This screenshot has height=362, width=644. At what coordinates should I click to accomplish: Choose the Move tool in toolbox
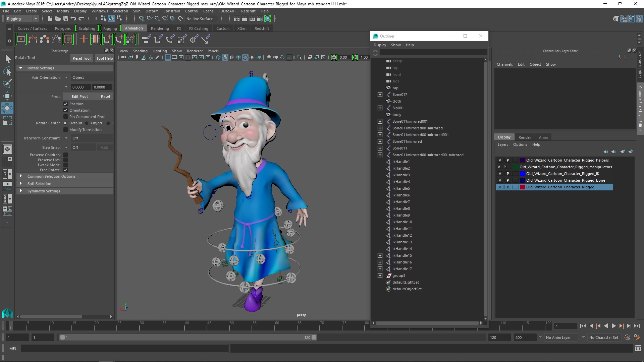(7, 96)
